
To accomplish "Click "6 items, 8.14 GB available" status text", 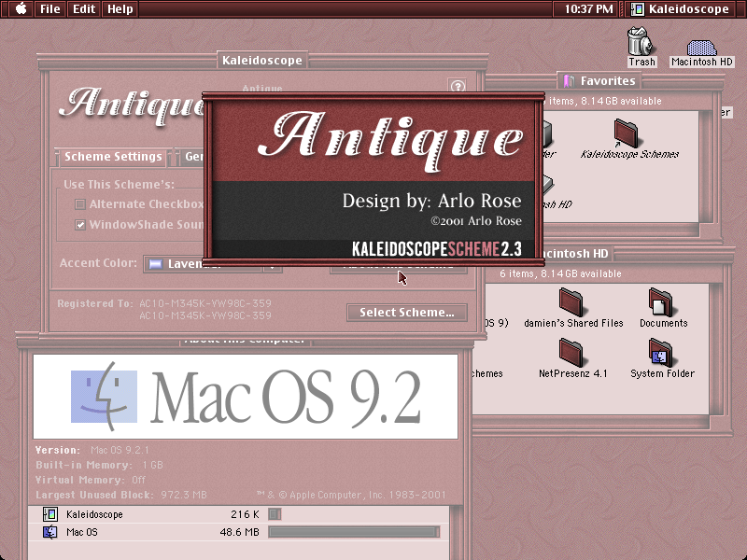I will (x=560, y=273).
